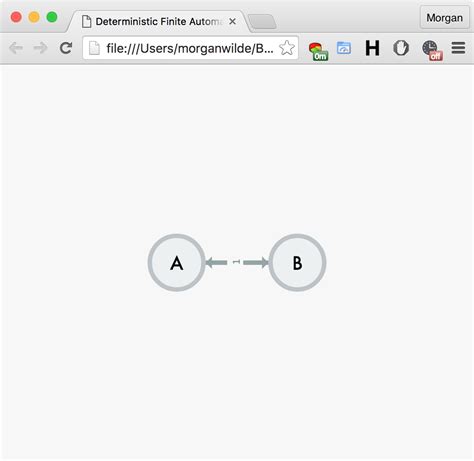Close the Deterministic Finite Automata tab
The height and width of the screenshot is (461, 474).
click(x=233, y=22)
